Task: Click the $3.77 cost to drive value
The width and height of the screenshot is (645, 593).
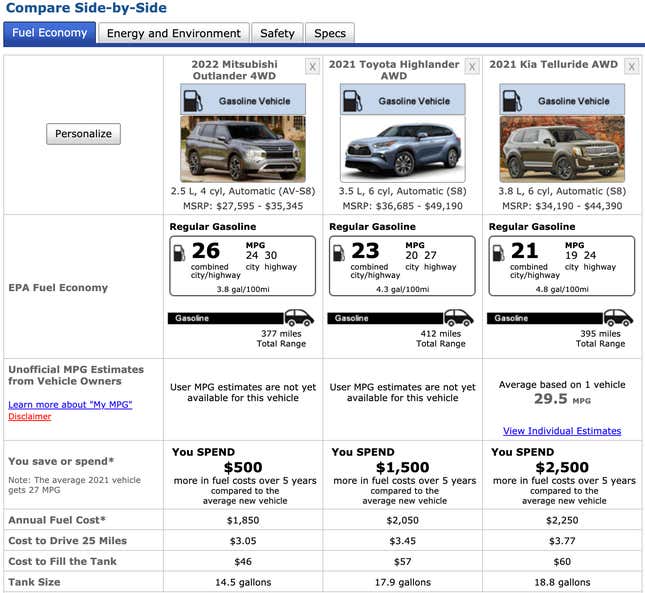Action: pyautogui.click(x=562, y=541)
